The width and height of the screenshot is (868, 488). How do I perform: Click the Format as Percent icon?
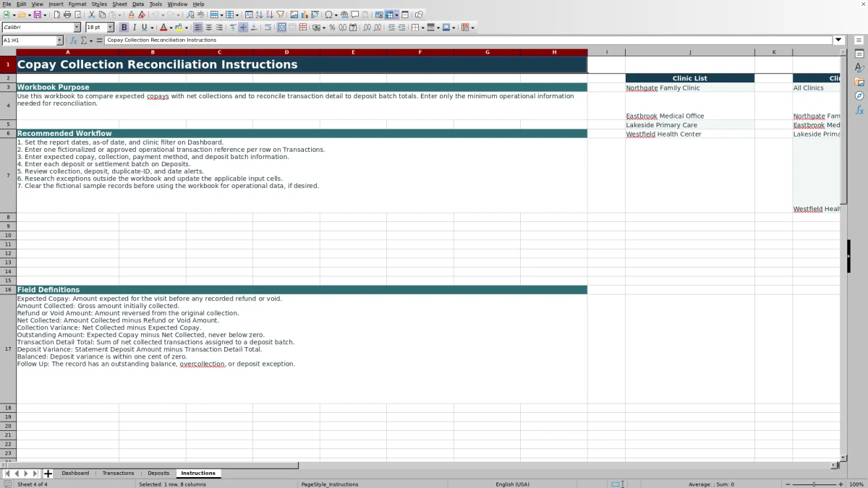point(332,27)
